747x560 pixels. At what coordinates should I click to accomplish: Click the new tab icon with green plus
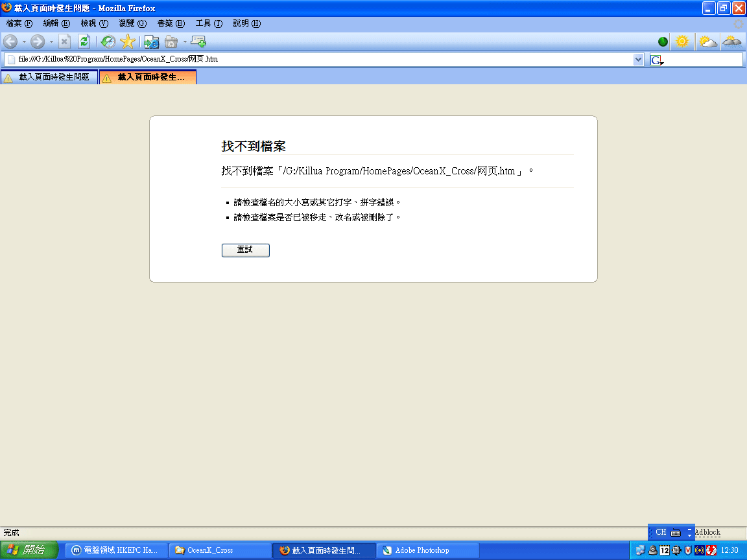[x=198, y=42]
